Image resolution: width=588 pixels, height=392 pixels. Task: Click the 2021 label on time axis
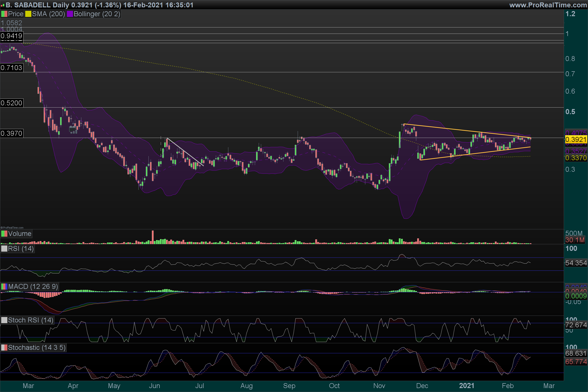tap(466, 386)
